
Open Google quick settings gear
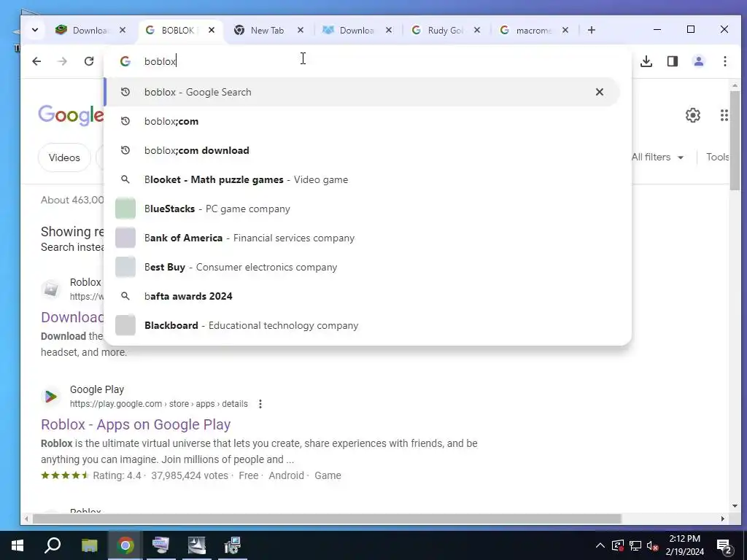[x=693, y=115]
